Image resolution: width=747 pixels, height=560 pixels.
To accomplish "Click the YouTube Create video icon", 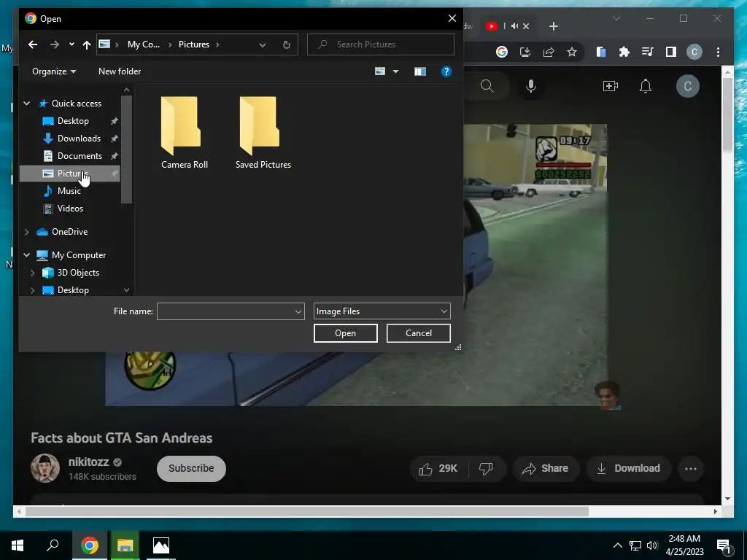I will coord(611,86).
